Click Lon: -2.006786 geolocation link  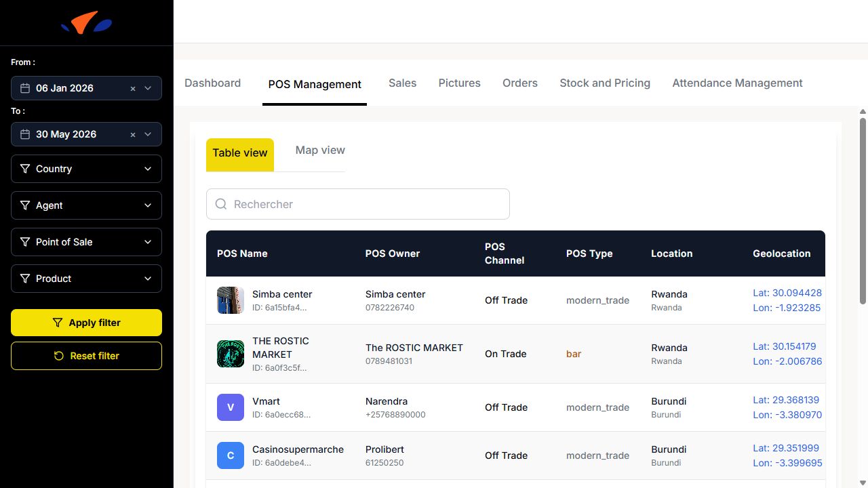tap(787, 361)
